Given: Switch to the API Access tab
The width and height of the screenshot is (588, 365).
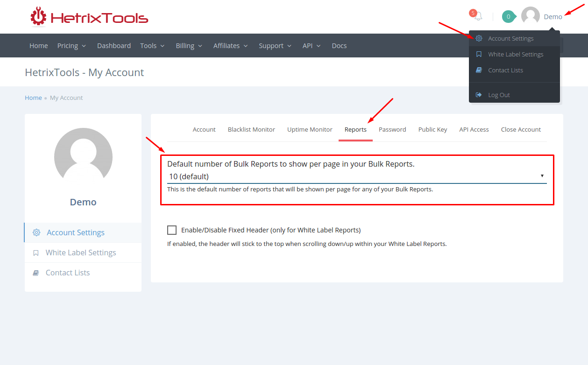Looking at the screenshot, I should (x=474, y=129).
